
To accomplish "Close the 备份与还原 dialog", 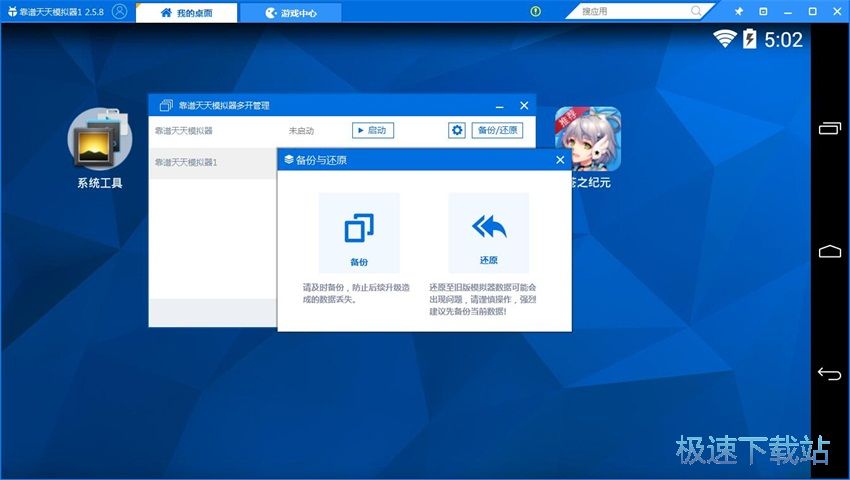I will [x=561, y=160].
